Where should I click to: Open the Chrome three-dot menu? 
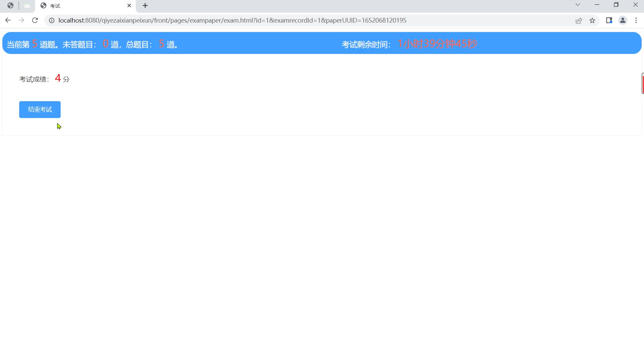pos(636,21)
